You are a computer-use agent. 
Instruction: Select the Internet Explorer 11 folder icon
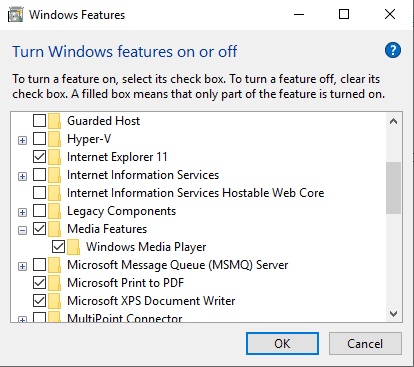(x=54, y=157)
